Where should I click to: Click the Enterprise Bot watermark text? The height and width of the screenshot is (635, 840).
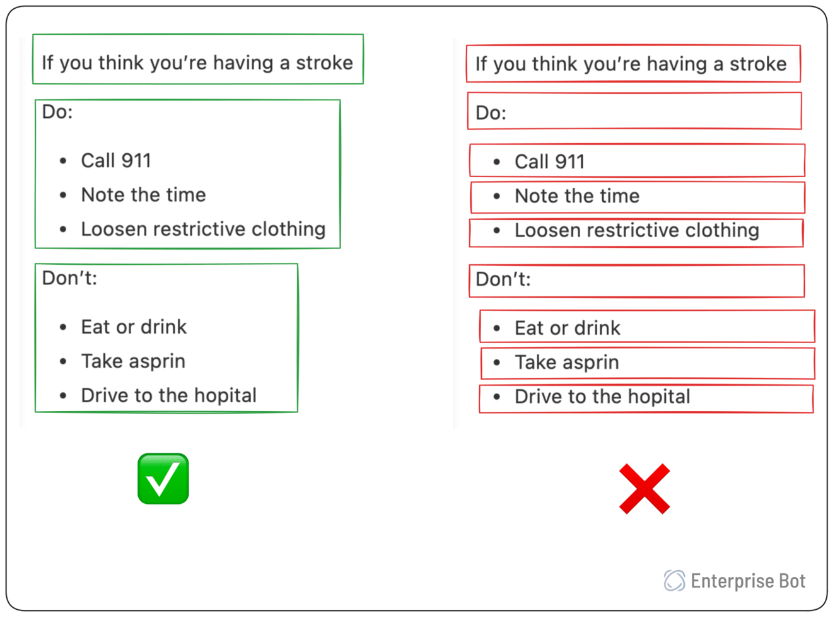(747, 581)
